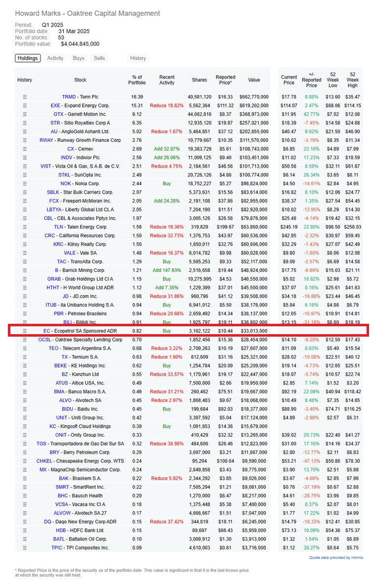The height and width of the screenshot is (588, 373).
Task: Open the EC Ecopetrol ticker link
Action: [46, 331]
